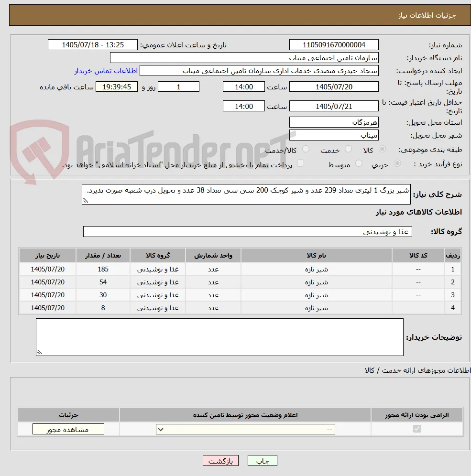This screenshot has width=471, height=476.
Task: Click شیر تازه name in row 1
Action: coord(317,269)
